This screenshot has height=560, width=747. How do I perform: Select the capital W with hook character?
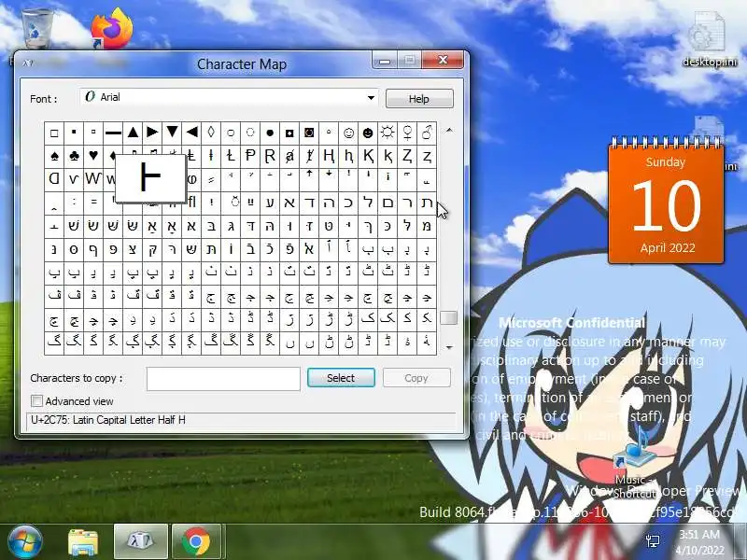coord(93,179)
